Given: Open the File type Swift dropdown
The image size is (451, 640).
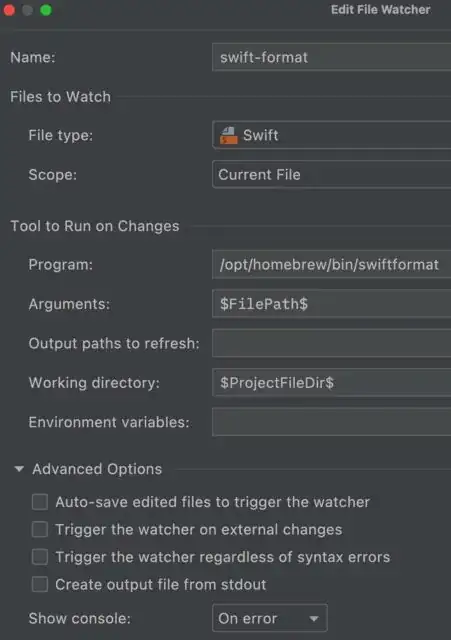Looking at the screenshot, I should pos(331,135).
